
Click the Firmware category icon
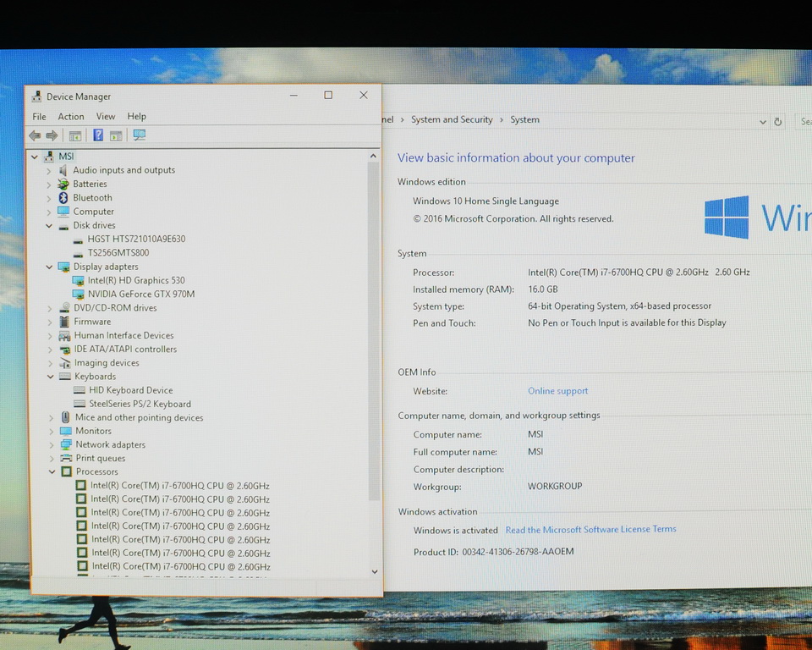coord(64,322)
